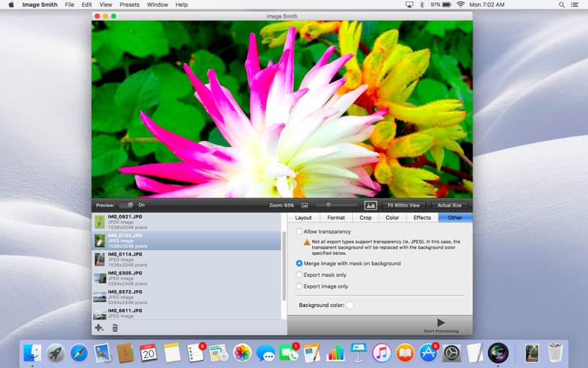
Task: Click the large zoom-in image icon
Action: 370,205
